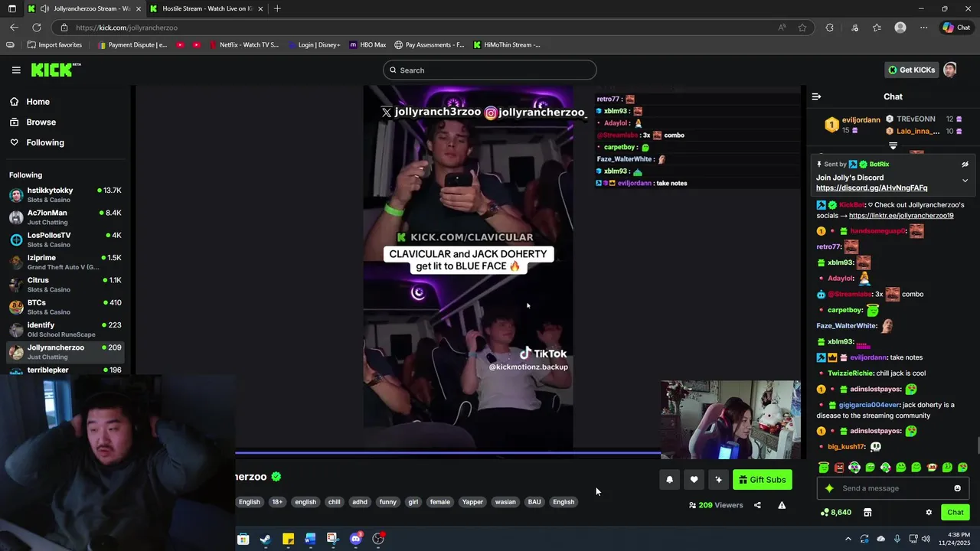
Task: Open the chat settings gear icon
Action: point(929,512)
